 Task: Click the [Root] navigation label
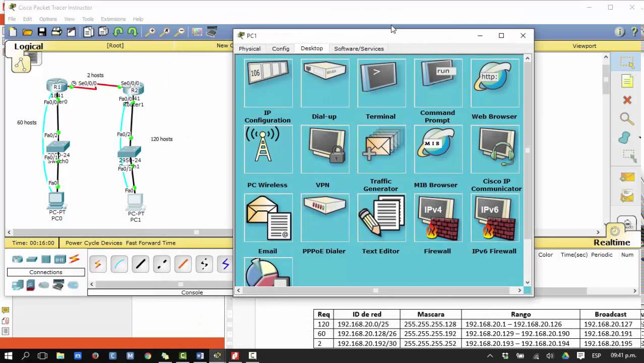pyautogui.click(x=115, y=45)
